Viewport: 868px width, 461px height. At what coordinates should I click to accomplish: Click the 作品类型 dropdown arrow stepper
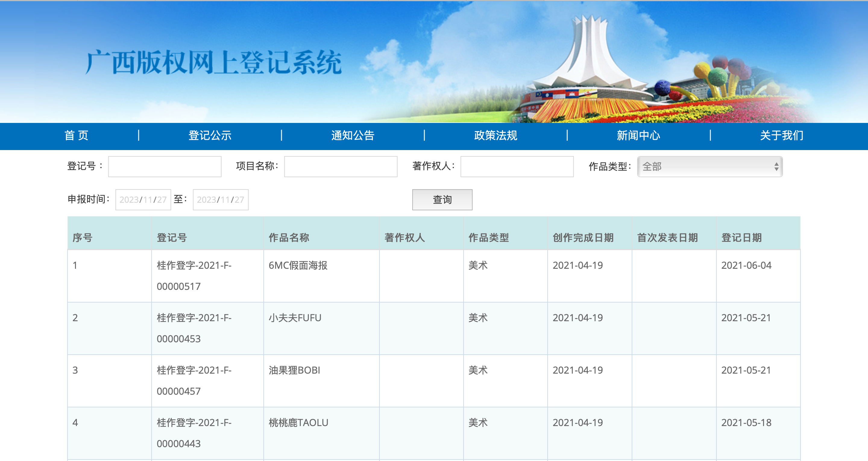[776, 166]
